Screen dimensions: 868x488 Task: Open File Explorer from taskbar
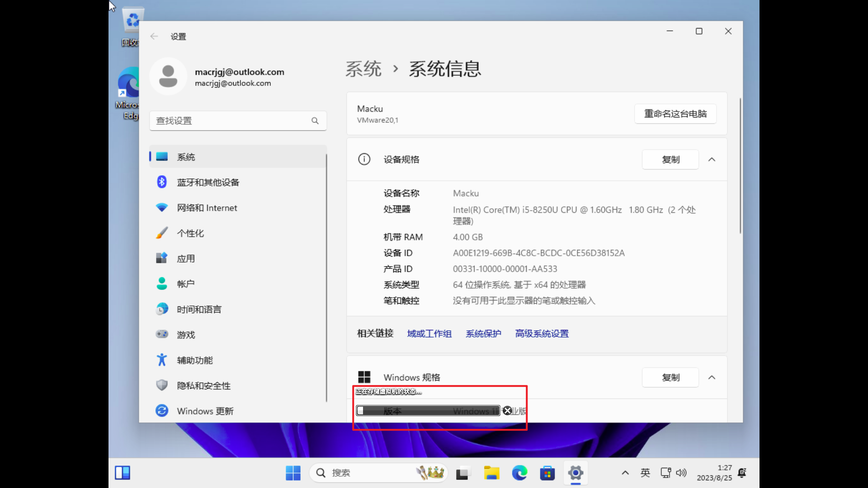(491, 473)
